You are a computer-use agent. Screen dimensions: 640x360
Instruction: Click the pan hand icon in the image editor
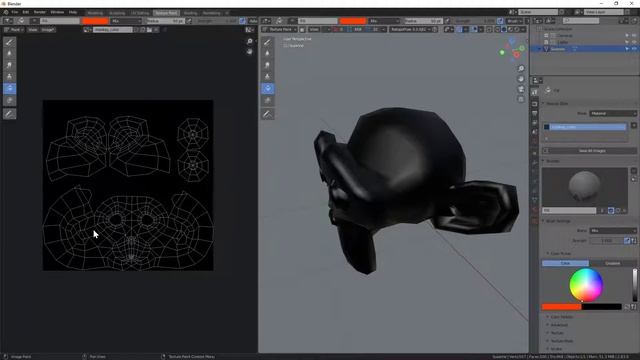pyautogui.click(x=249, y=52)
